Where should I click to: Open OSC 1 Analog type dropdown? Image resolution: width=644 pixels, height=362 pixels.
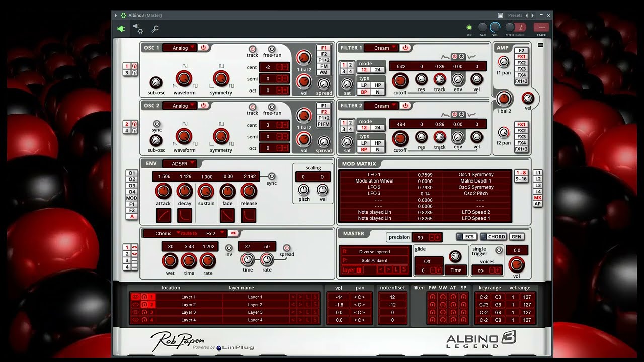(x=180, y=48)
